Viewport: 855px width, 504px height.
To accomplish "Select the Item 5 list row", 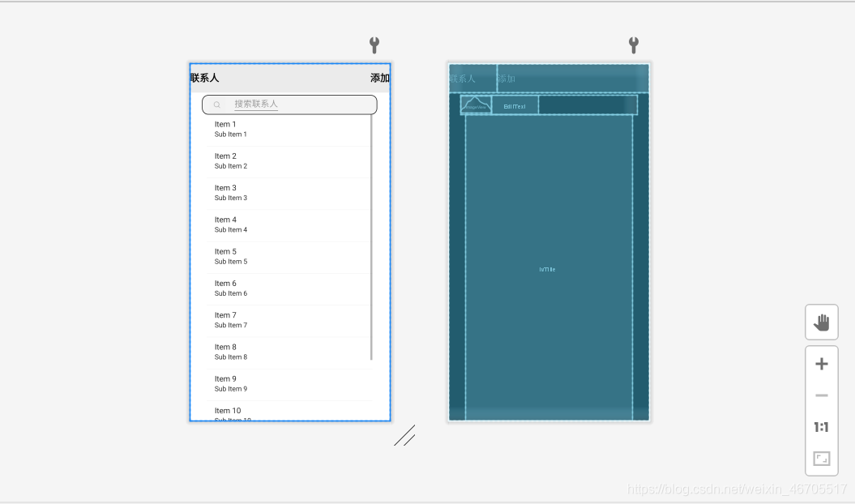I will pyautogui.click(x=289, y=258).
